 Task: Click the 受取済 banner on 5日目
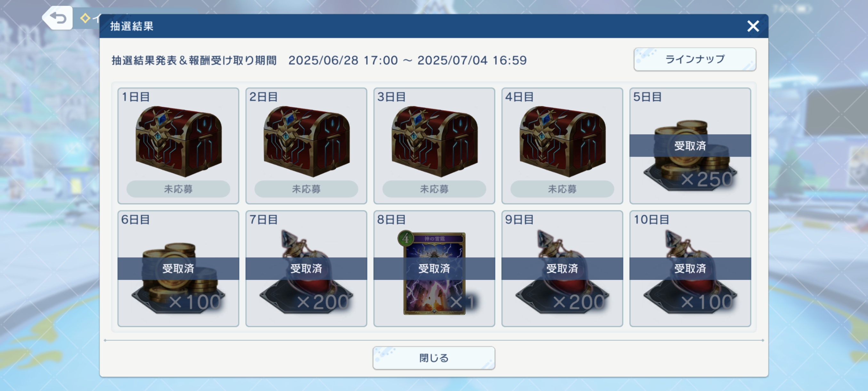coord(690,146)
